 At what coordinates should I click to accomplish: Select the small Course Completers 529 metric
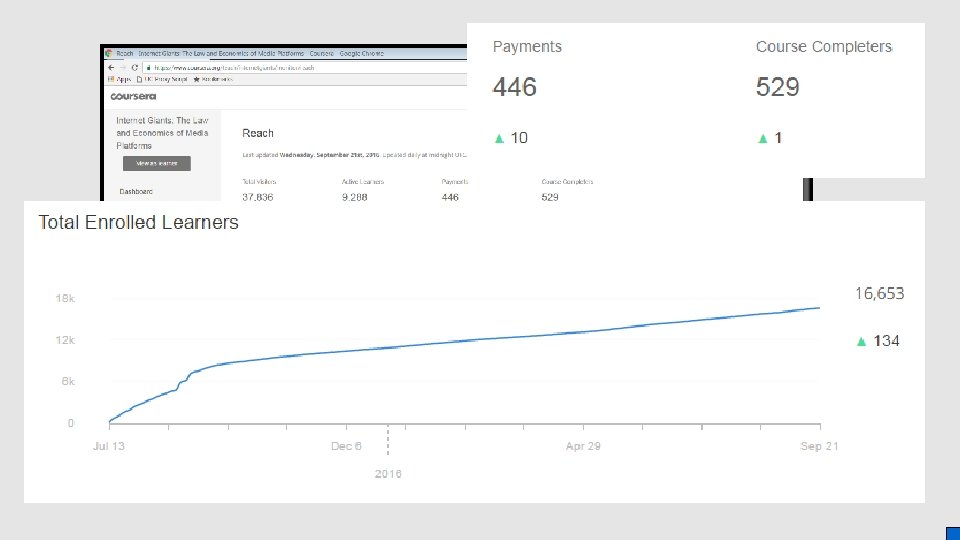tap(567, 190)
